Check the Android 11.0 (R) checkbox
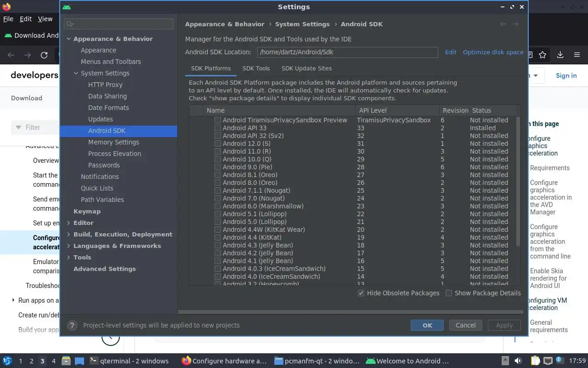This screenshot has width=588, height=368. pos(218,151)
